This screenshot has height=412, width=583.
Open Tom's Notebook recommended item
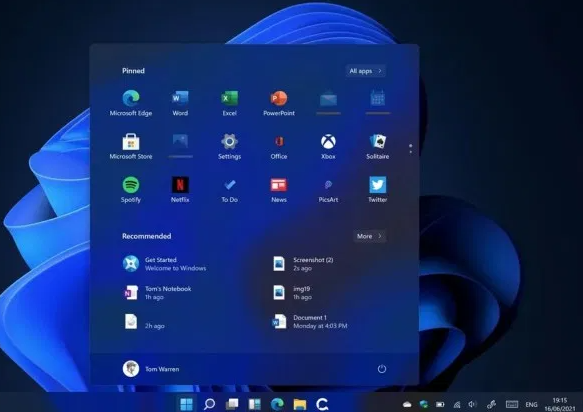click(157, 293)
